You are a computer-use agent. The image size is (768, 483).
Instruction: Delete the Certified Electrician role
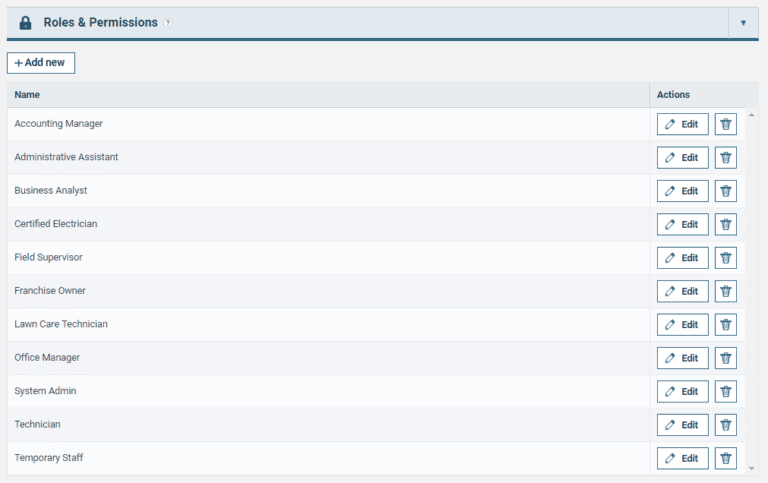(x=726, y=224)
